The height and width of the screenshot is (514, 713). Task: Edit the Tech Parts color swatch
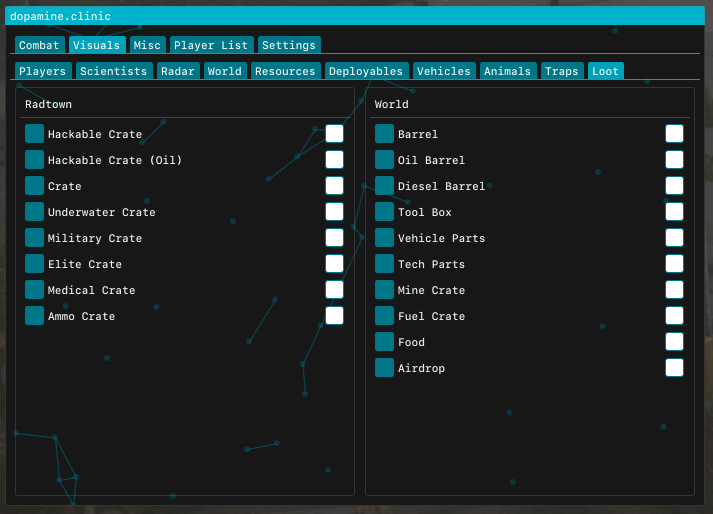384,263
